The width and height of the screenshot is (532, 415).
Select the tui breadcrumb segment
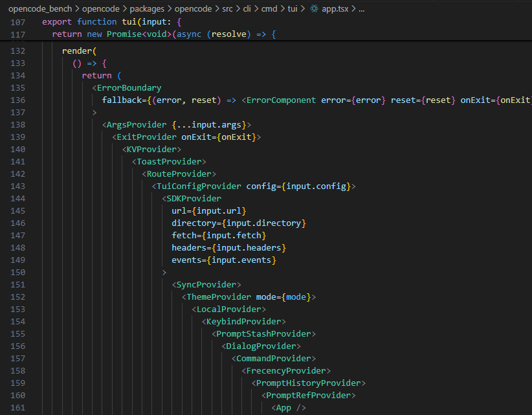pyautogui.click(x=292, y=9)
